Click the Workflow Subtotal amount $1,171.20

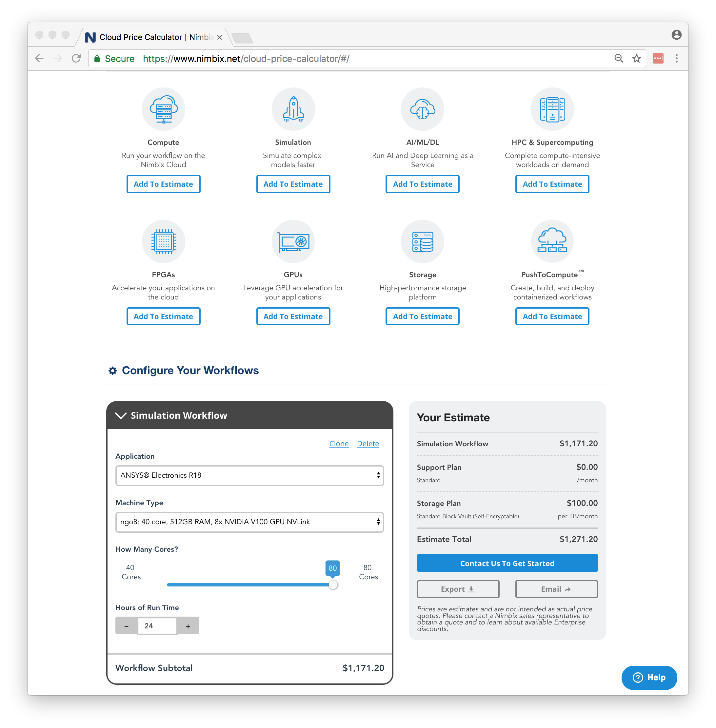click(363, 668)
